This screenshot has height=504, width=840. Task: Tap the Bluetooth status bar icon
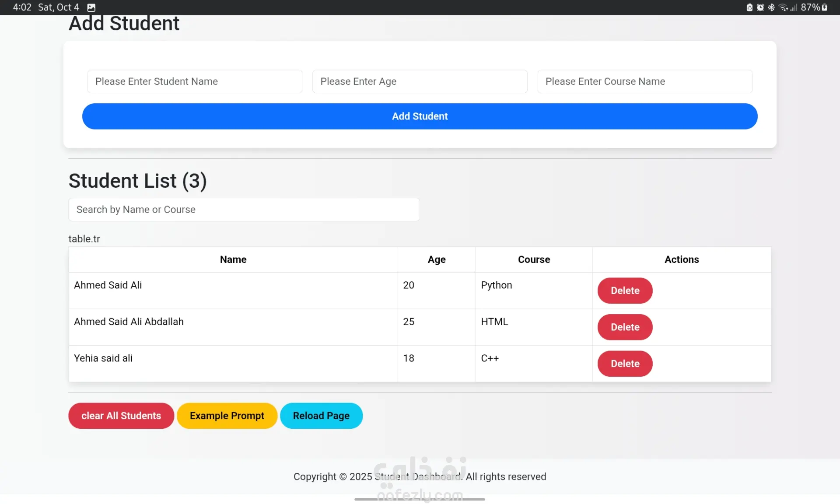click(x=771, y=7)
